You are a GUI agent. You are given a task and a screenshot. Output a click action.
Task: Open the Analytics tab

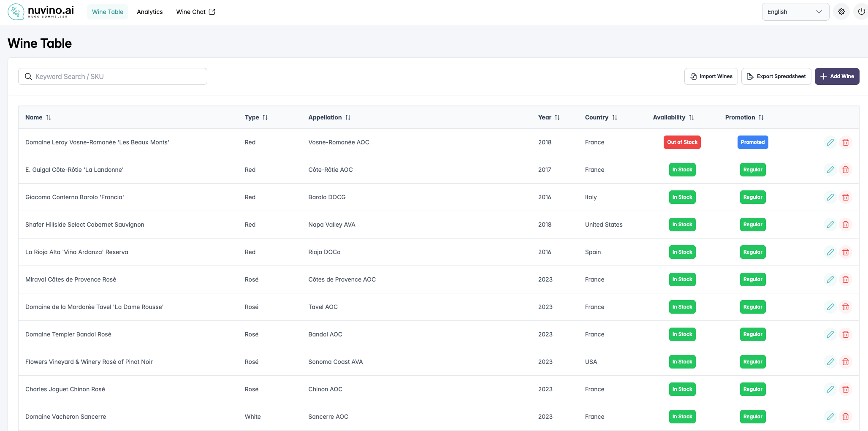pos(150,12)
